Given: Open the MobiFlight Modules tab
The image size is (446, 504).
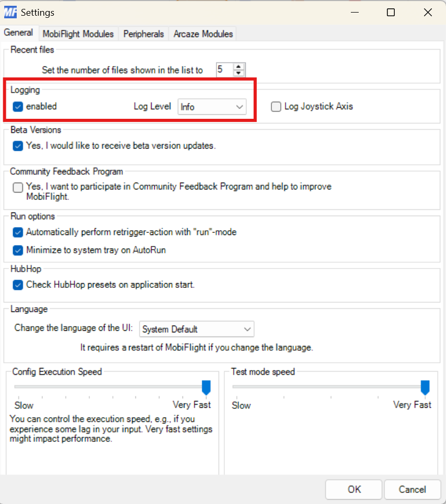Looking at the screenshot, I should (x=78, y=33).
